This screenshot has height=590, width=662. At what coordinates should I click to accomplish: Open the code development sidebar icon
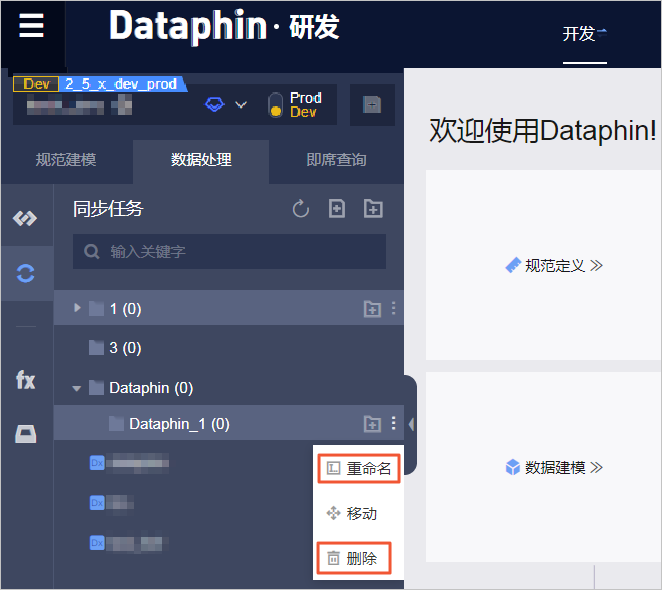(x=25, y=218)
